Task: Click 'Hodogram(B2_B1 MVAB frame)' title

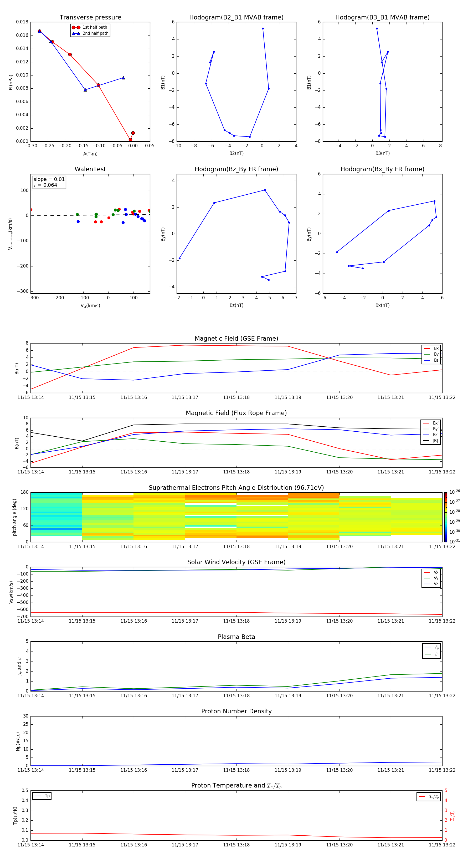Action: (x=236, y=17)
